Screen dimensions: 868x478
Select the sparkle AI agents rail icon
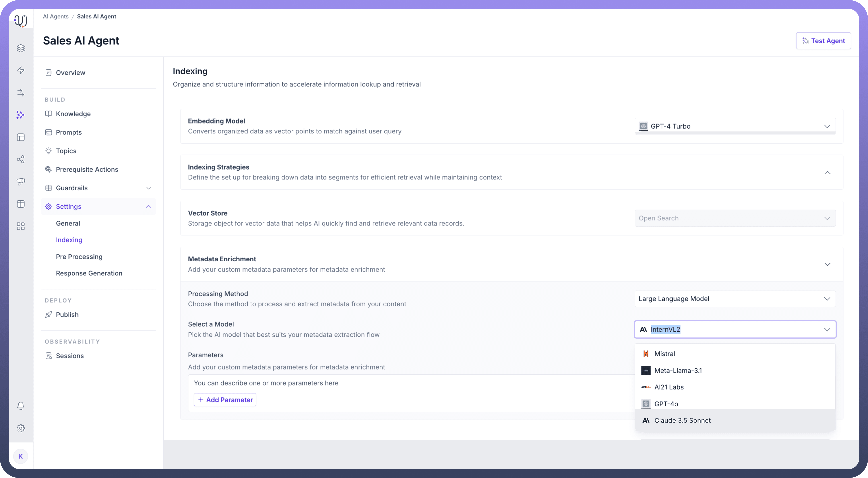point(21,115)
